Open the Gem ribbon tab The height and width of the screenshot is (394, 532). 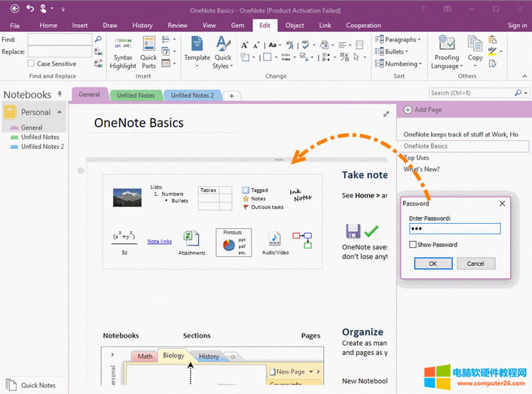[237, 26]
